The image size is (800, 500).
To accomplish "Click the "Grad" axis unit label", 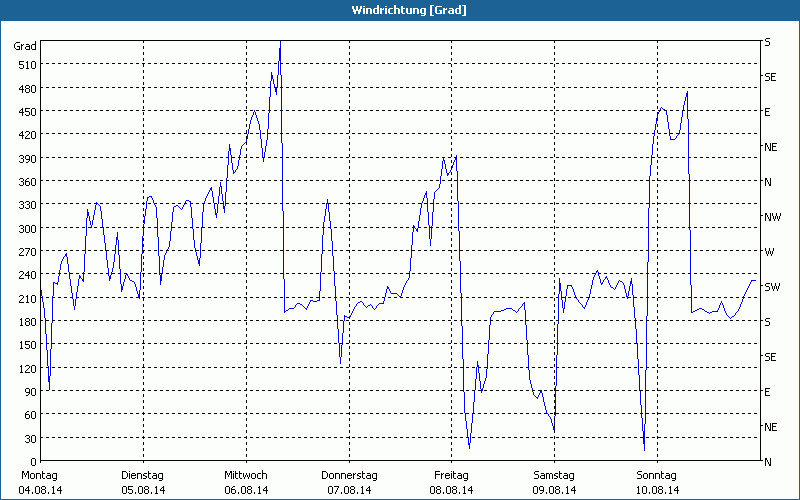I will pos(25,46).
